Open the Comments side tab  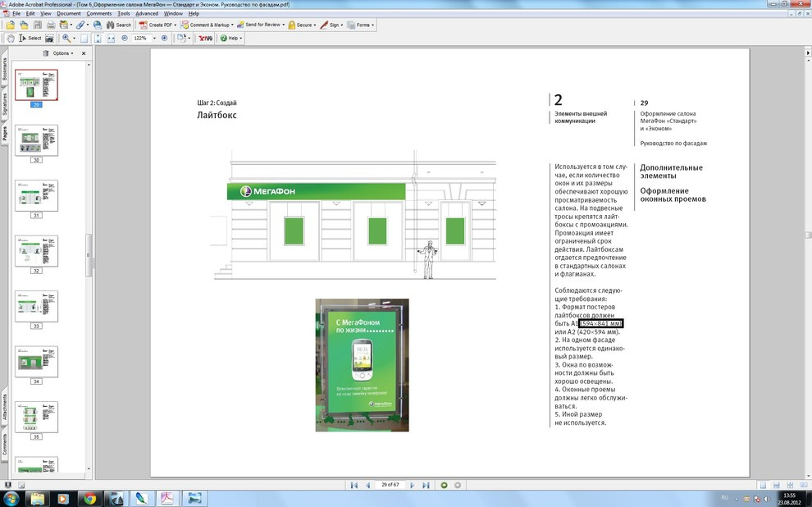4,445
